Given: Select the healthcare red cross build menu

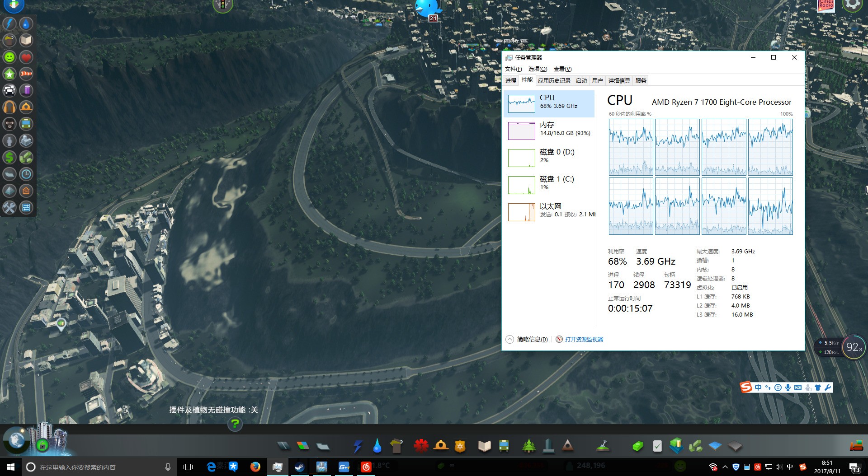Looking at the screenshot, I should click(421, 446).
